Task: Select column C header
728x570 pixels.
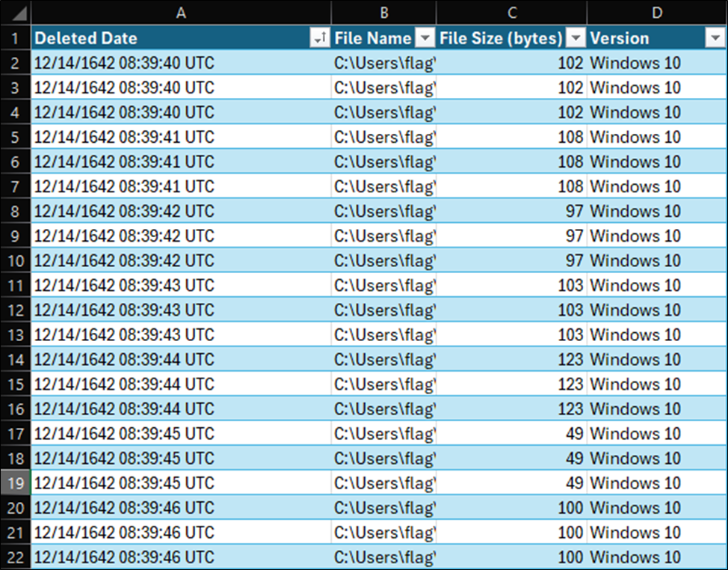Action: click(511, 12)
